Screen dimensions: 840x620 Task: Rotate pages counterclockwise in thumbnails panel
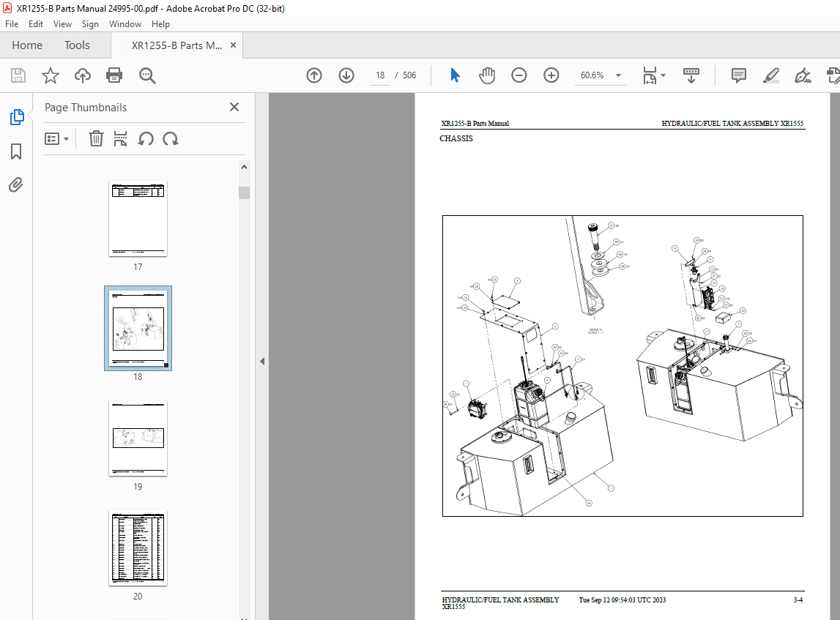tap(146, 138)
